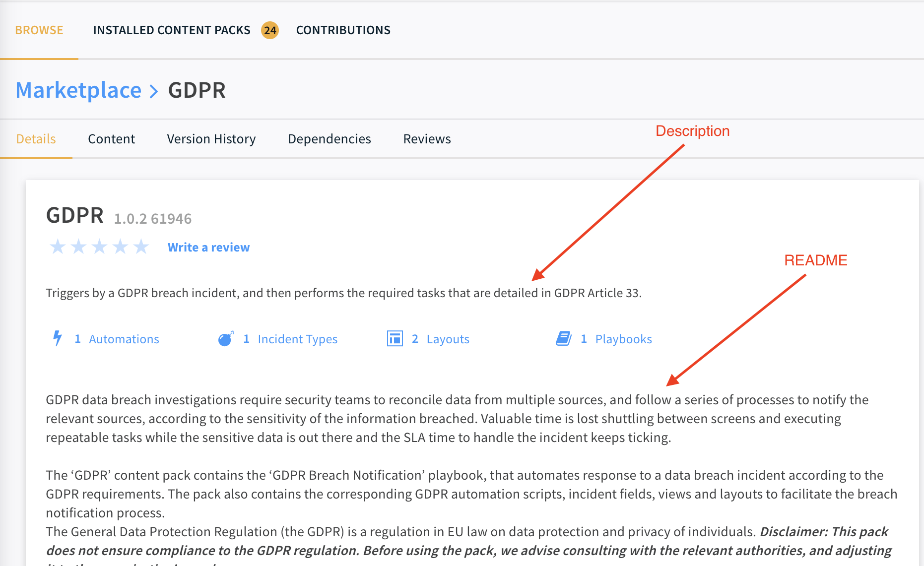Screen dimensions: 924x566
Task: Click the Layouts grid icon
Action: click(x=395, y=339)
